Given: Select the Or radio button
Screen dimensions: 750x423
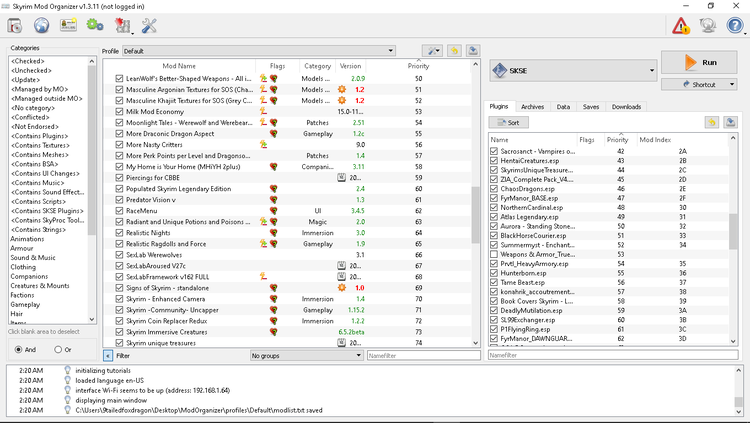Looking at the screenshot, I should (x=58, y=349).
